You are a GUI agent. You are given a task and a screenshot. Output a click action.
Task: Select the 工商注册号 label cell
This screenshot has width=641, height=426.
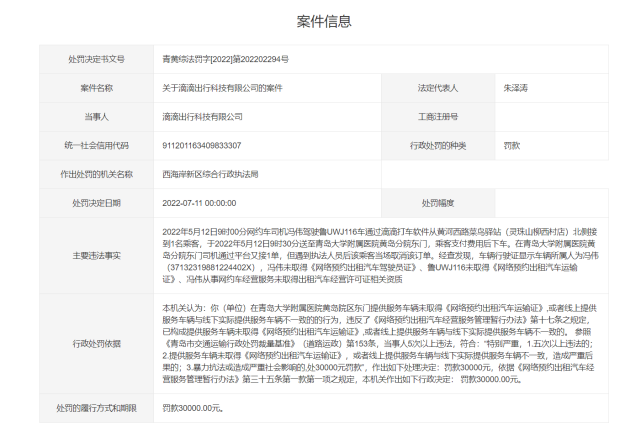click(x=439, y=117)
